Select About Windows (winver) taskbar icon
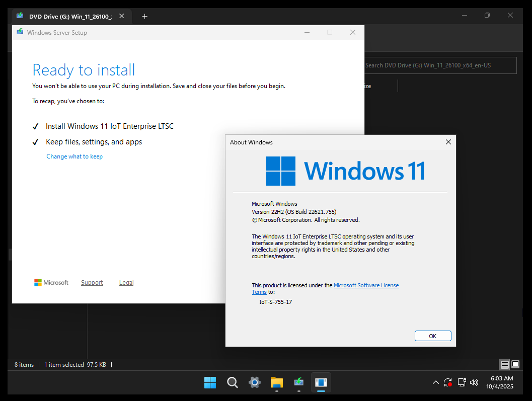 tap(321, 382)
